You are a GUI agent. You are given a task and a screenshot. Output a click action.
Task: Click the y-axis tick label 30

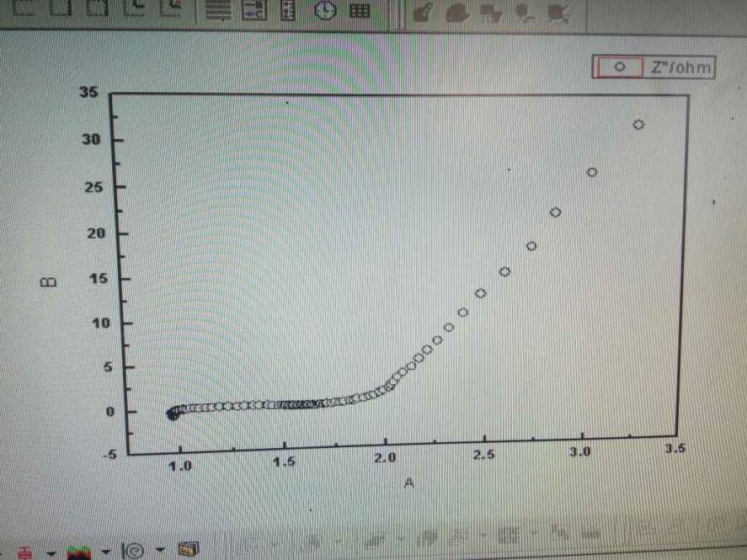pyautogui.click(x=91, y=139)
